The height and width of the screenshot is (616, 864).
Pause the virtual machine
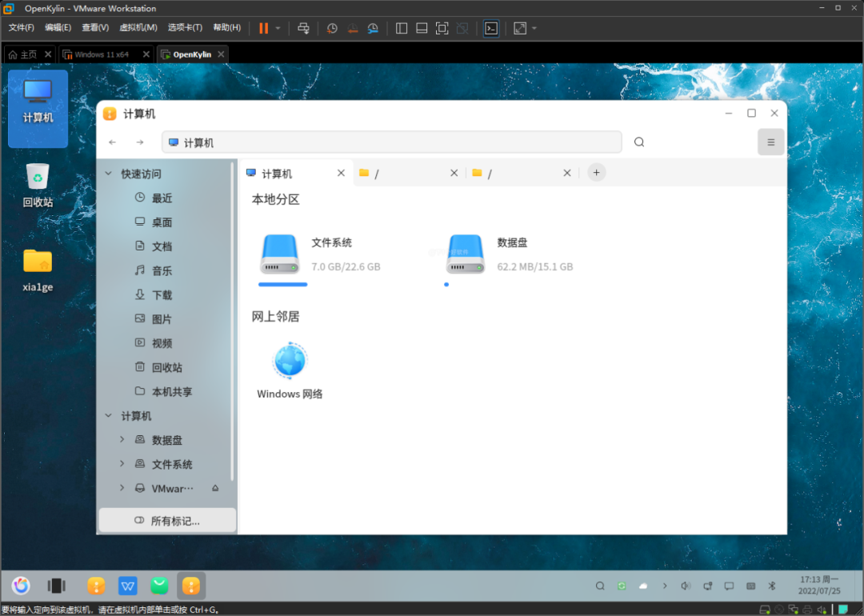263,28
